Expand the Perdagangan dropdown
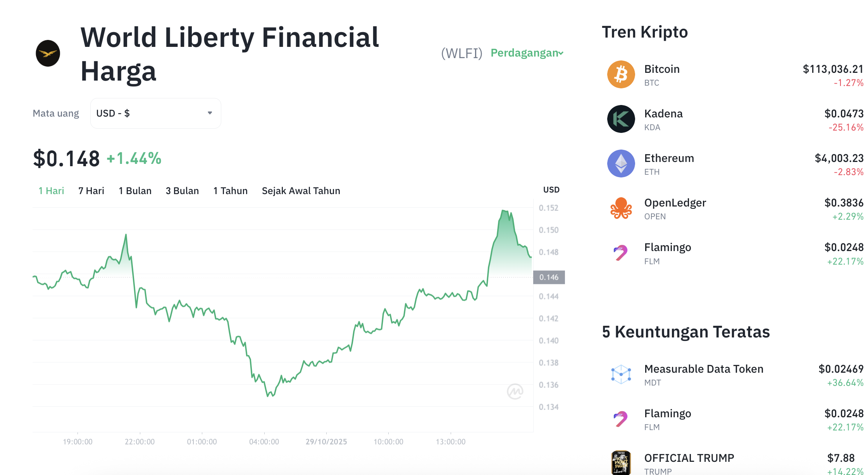Viewport: 868px width, 475px height. tap(527, 53)
